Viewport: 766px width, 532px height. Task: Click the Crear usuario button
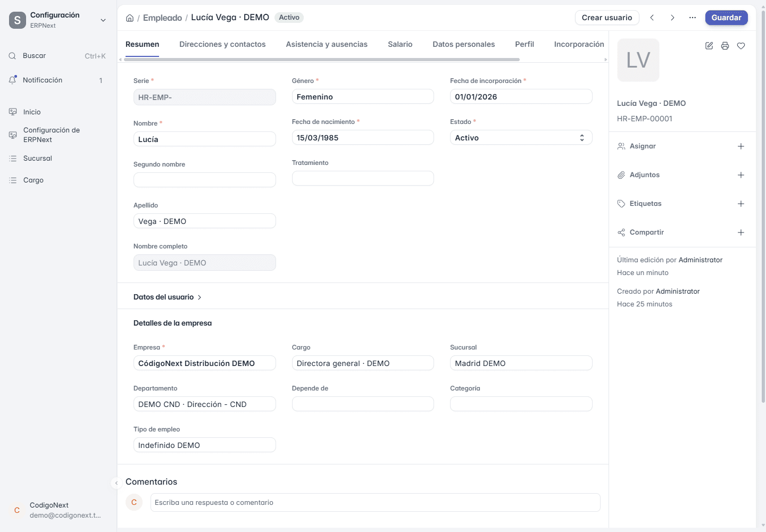coord(607,18)
